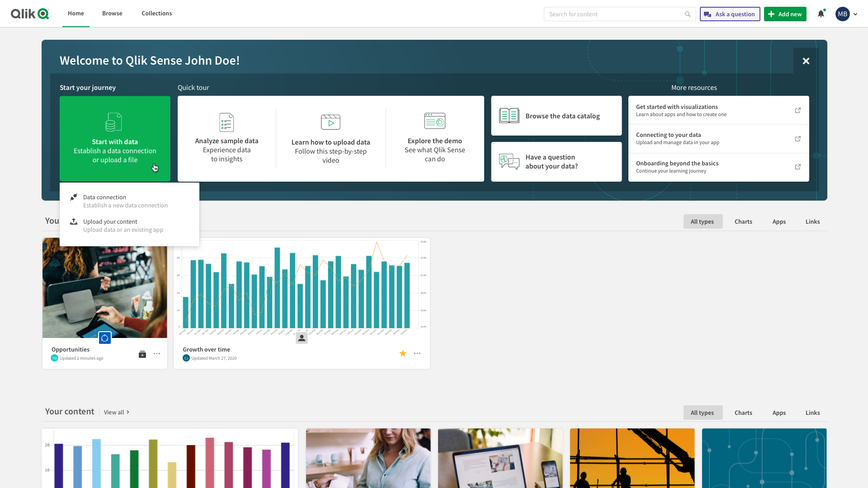
Task: Select the All types filter
Action: click(703, 221)
